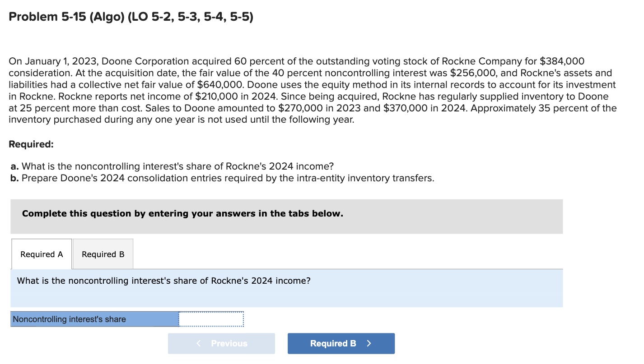Return to Required A by clicking its tab

(41, 254)
